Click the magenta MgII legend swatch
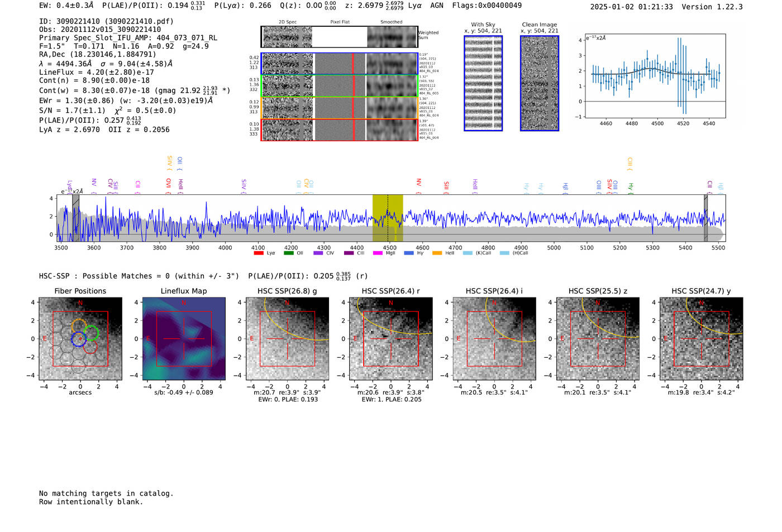782x532 pixels. 378,253
